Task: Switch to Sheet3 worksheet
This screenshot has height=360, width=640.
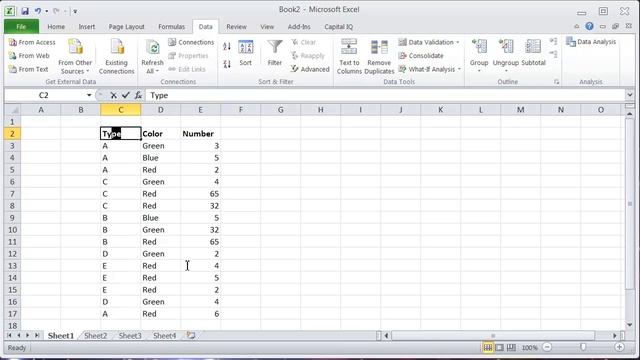Action: (x=130, y=336)
